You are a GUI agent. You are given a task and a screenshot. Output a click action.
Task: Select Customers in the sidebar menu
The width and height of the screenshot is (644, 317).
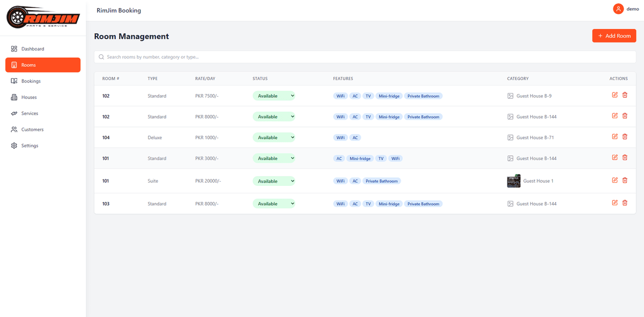[32, 129]
